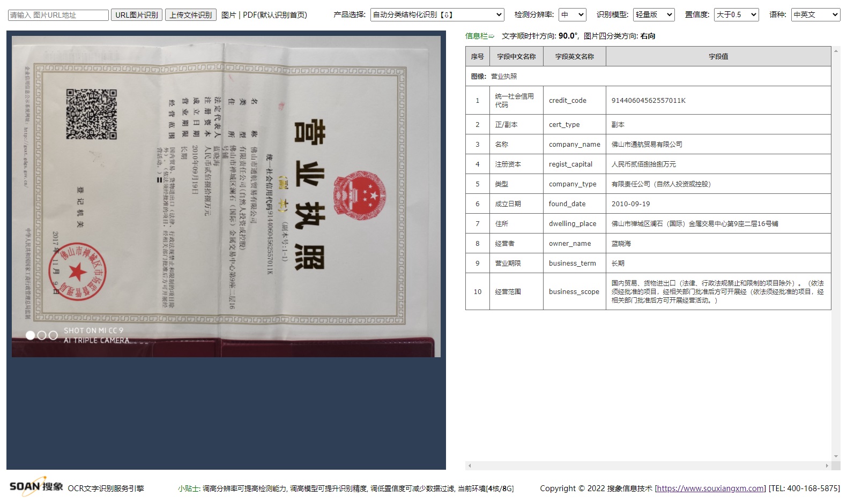
Task: Click the 佛山市禅城区澜石 address value
Action: tap(695, 224)
